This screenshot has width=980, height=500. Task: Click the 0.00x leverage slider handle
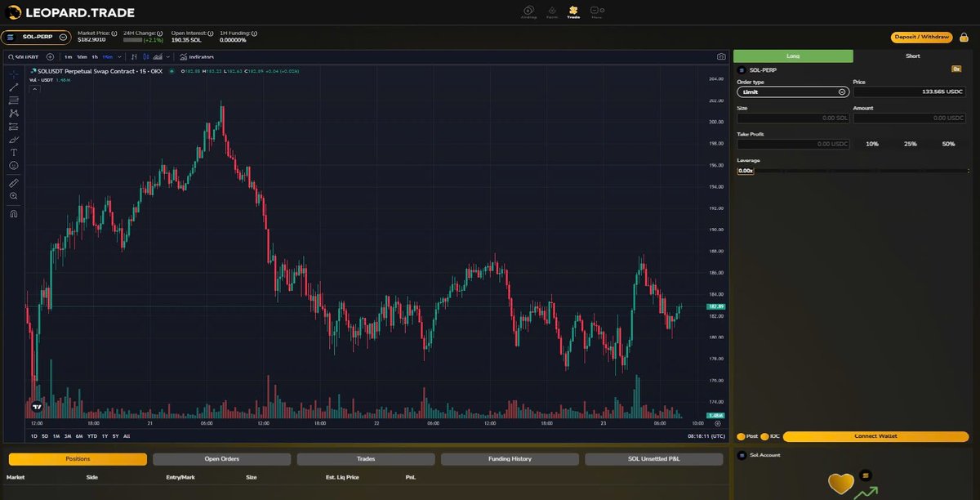746,171
